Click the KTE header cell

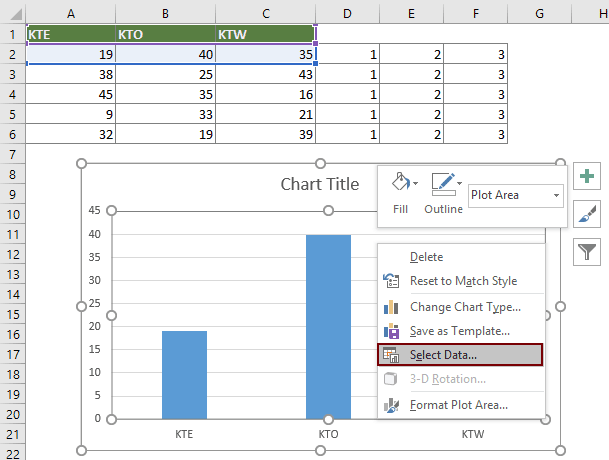pos(71,34)
